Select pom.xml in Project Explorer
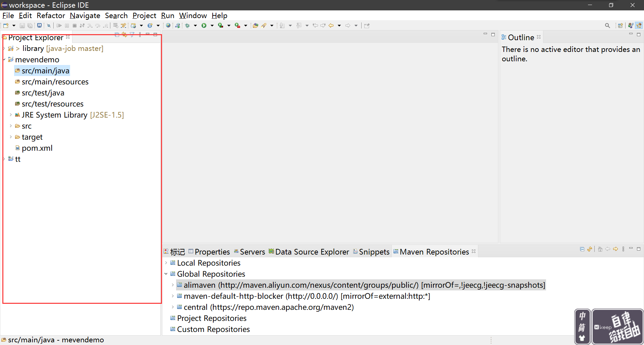This screenshot has width=644, height=345. (x=37, y=148)
